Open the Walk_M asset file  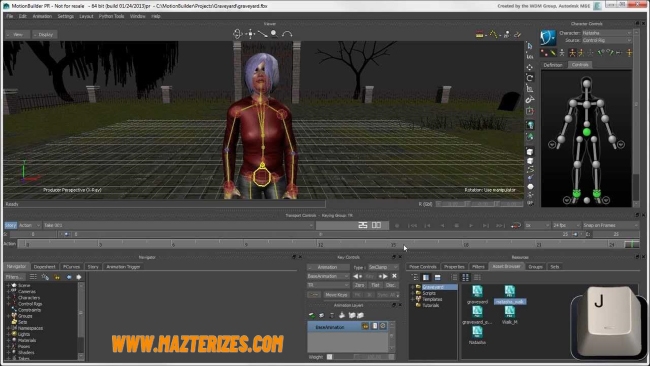point(509,315)
